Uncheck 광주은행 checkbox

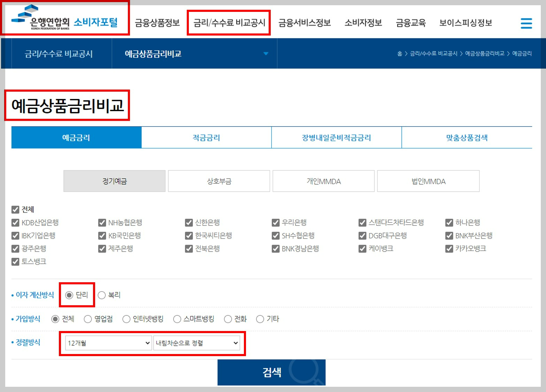(x=15, y=248)
